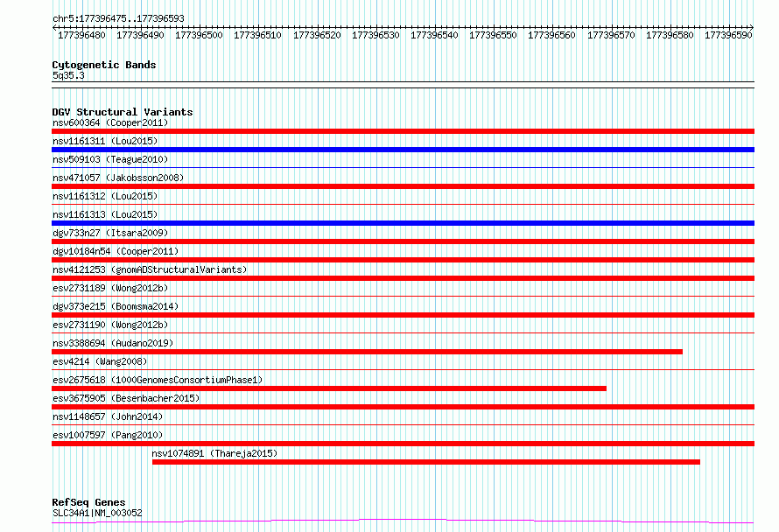This screenshot has width=779, height=532.
Task: Click ruler position 177396480
Action: click(81, 35)
